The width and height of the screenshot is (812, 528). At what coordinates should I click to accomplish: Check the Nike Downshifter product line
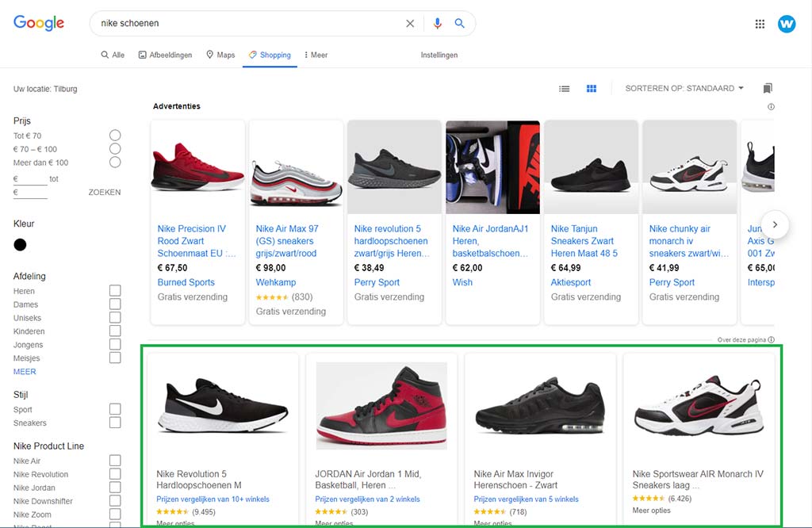point(115,500)
